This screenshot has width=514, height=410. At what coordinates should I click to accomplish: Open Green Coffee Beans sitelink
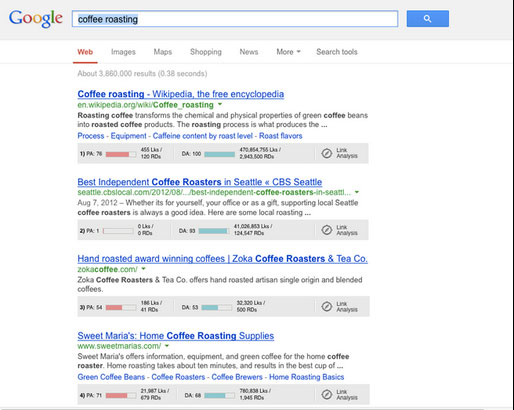click(x=111, y=377)
